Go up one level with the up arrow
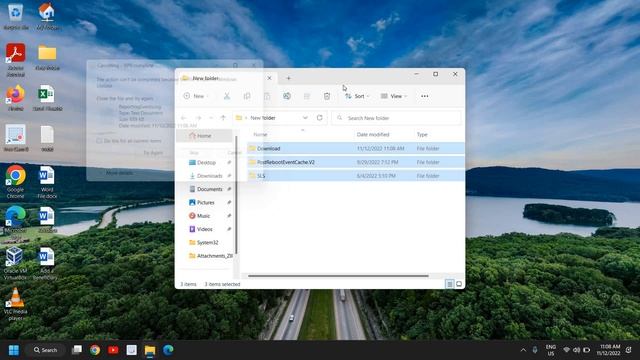The image size is (640, 360). [x=223, y=118]
